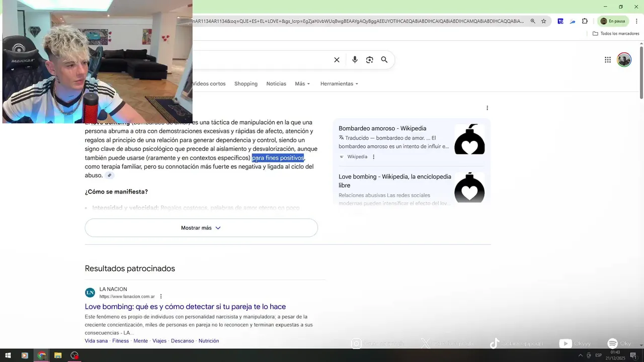This screenshot has width=644, height=362.
Task: Open search by image lens icon
Action: [x=370, y=60]
